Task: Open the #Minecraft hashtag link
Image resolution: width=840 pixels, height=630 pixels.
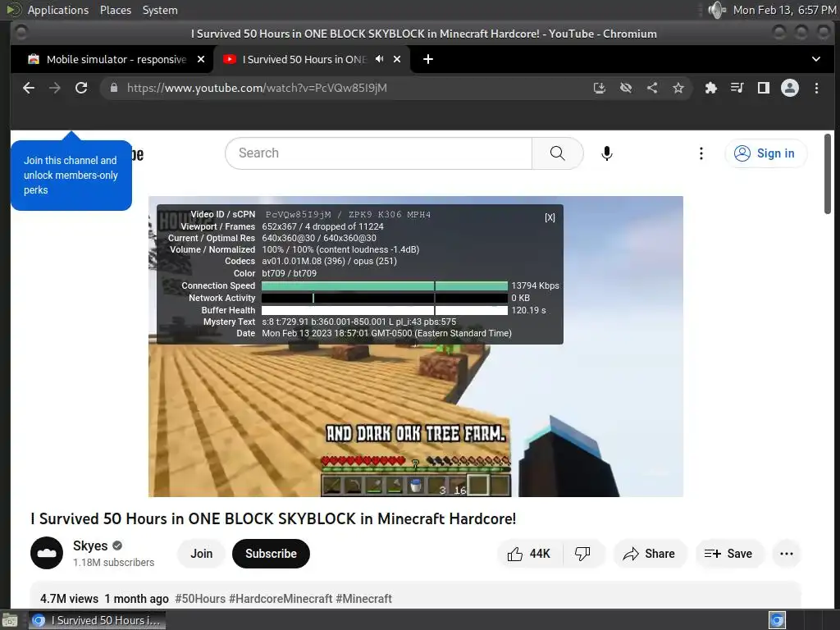Action: (x=363, y=598)
